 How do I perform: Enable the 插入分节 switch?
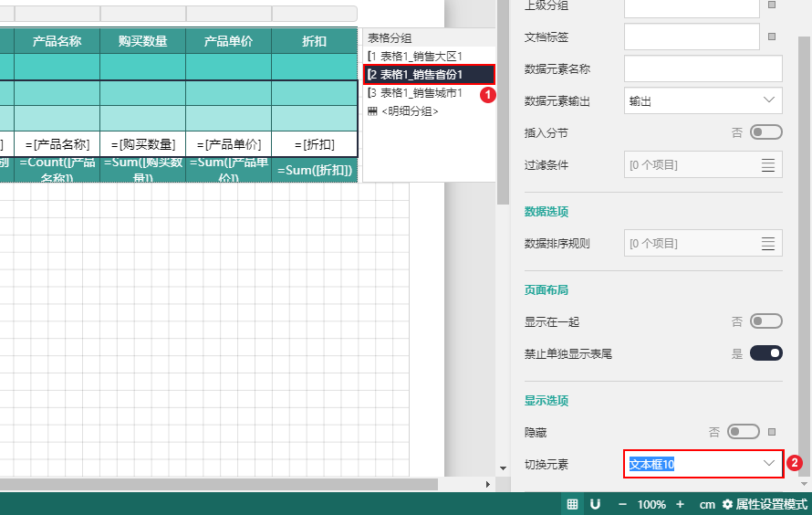click(765, 132)
